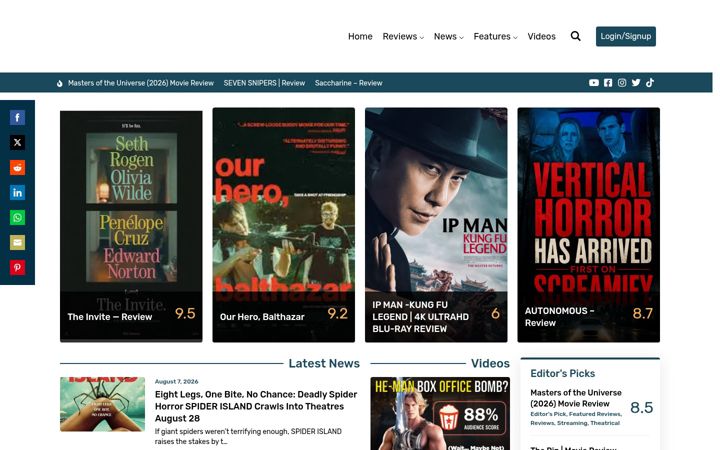The width and height of the screenshot is (720, 450).
Task: Open Our Hero, Balthazar card
Action: 283,225
